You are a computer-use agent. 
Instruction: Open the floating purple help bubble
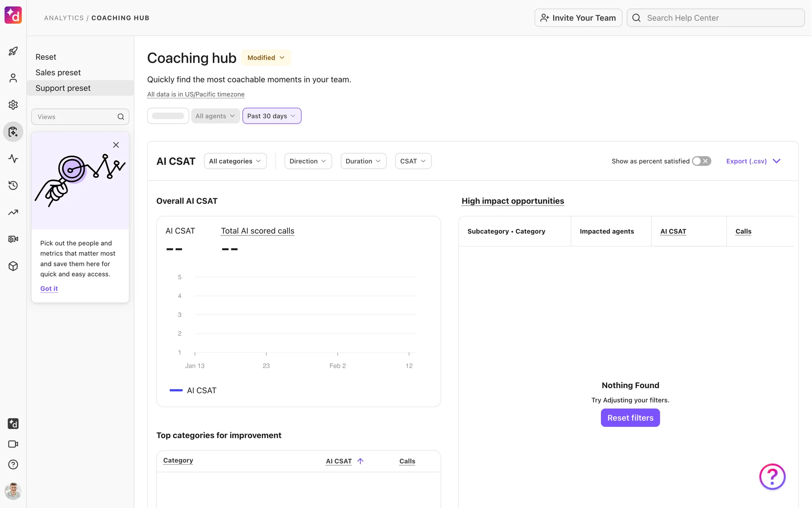pyautogui.click(x=772, y=477)
